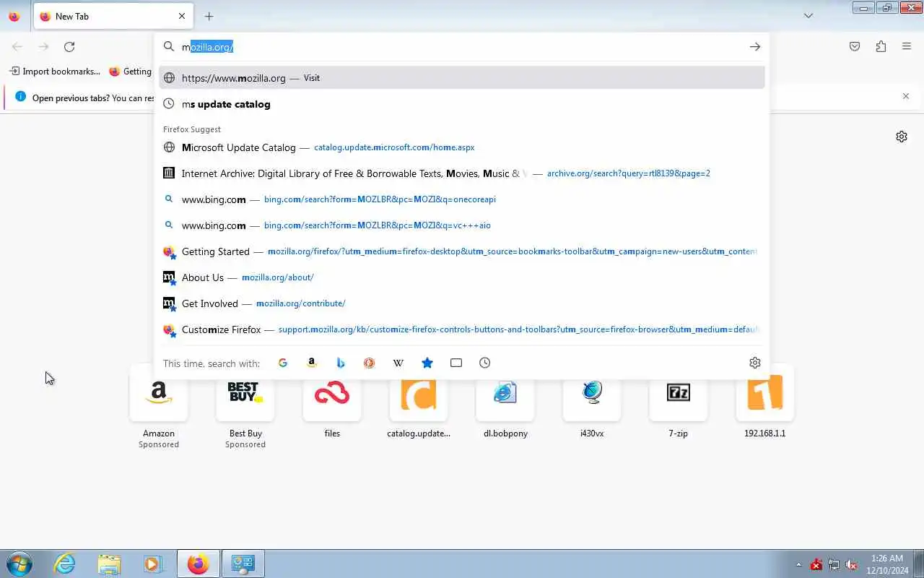Search this time with Amazon
This screenshot has height=578, width=924.
point(312,363)
